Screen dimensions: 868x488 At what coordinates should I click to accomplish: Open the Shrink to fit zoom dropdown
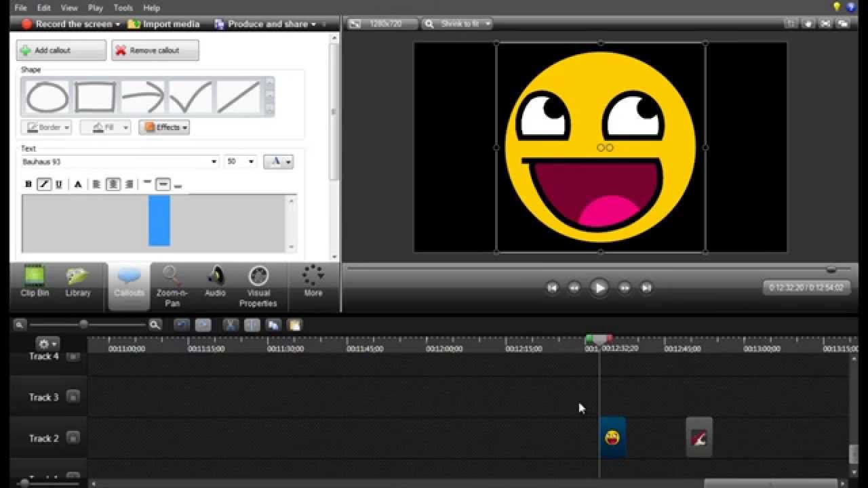[456, 24]
